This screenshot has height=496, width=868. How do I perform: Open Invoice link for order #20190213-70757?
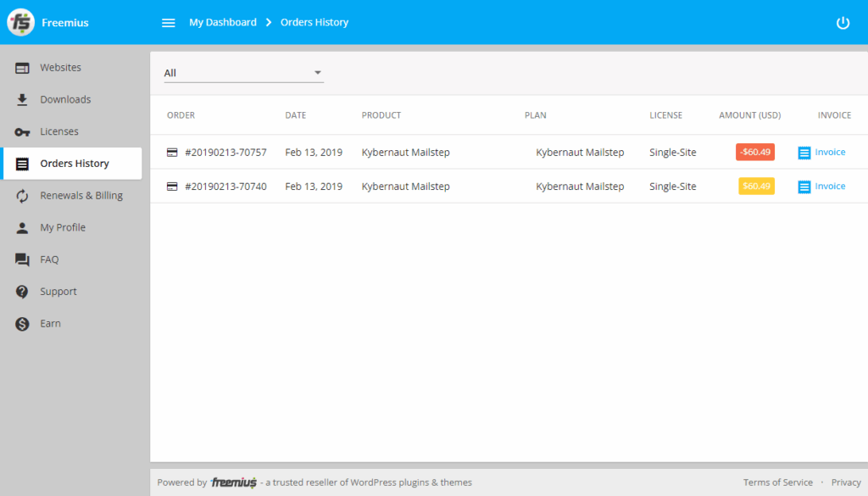830,153
